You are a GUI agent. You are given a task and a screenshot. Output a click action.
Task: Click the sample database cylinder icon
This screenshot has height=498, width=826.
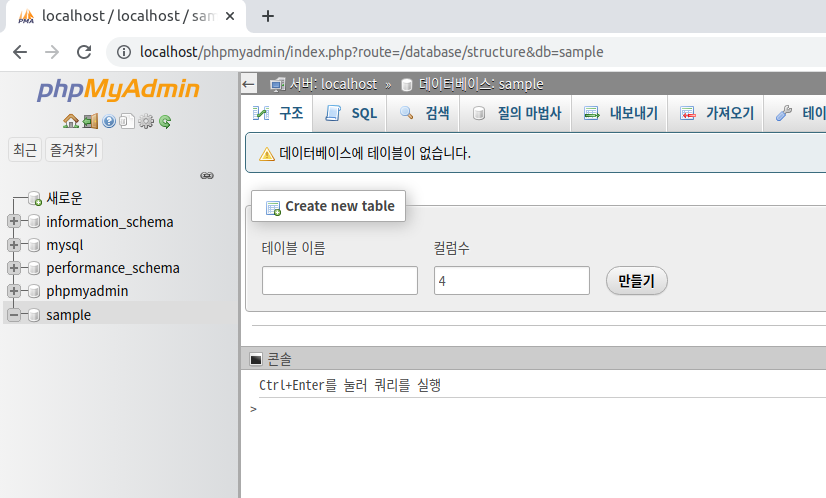click(34, 315)
